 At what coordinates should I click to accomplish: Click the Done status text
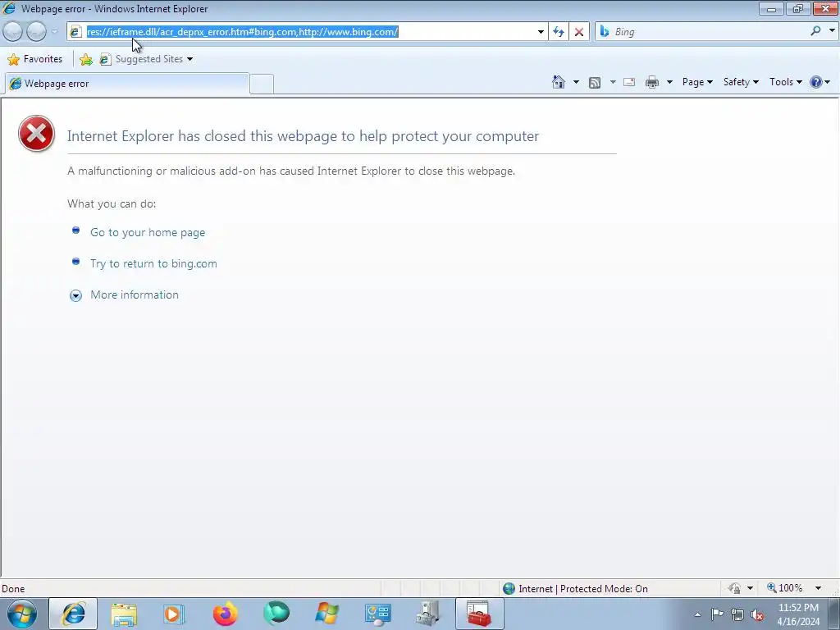tap(13, 589)
